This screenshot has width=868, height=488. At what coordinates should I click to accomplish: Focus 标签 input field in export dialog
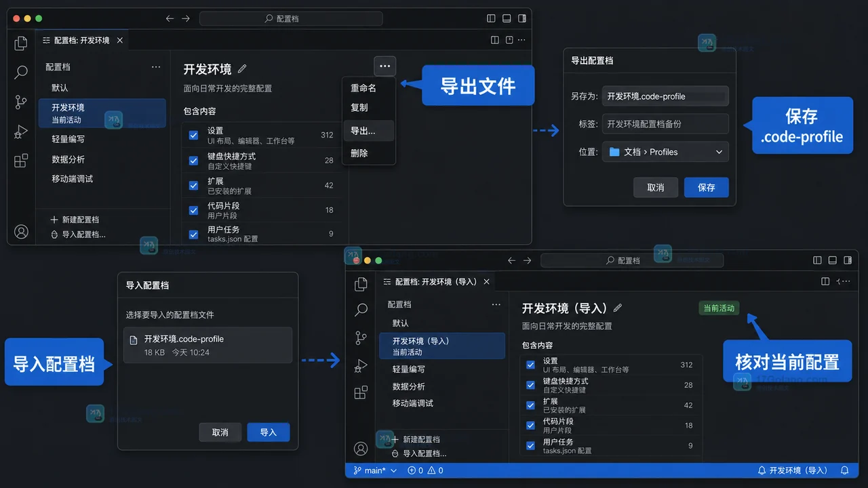coord(665,124)
